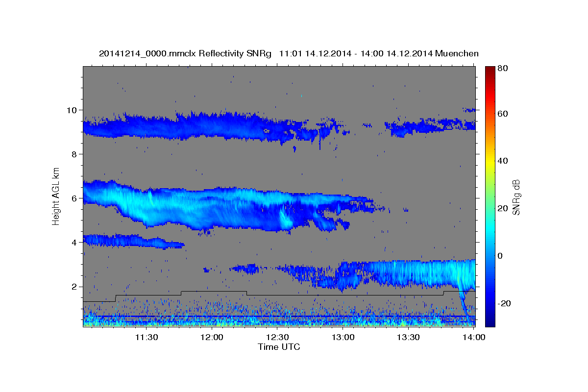The width and height of the screenshot is (588, 392).
Task: Click the dark blue bottom of the colorbar
Action: (x=490, y=318)
